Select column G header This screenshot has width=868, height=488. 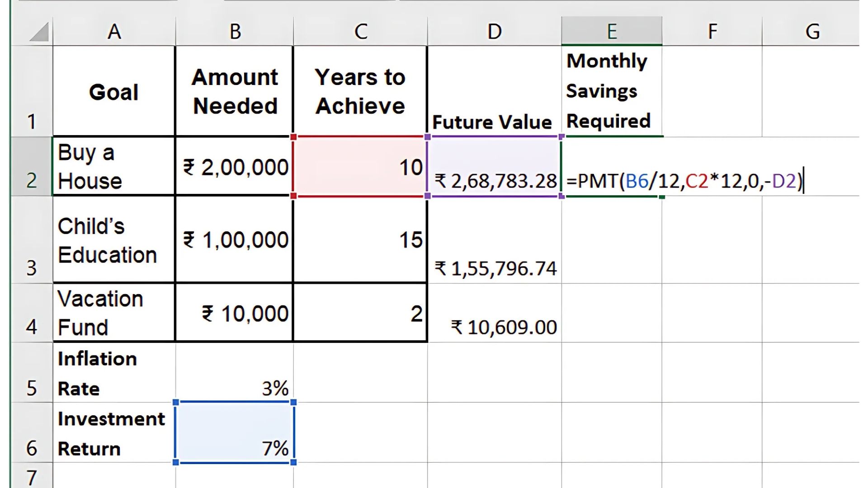click(x=812, y=32)
